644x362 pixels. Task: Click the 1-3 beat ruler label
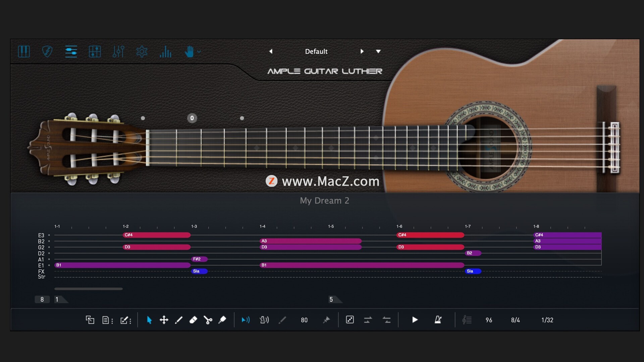[194, 227]
